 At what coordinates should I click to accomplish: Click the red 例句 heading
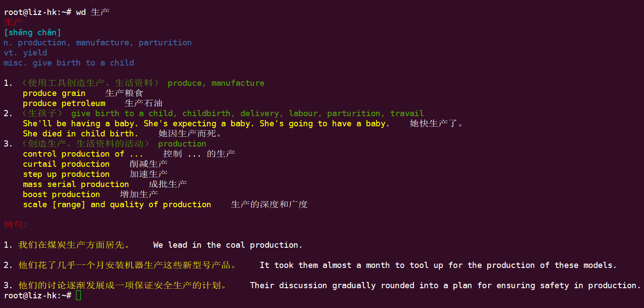tap(16, 225)
